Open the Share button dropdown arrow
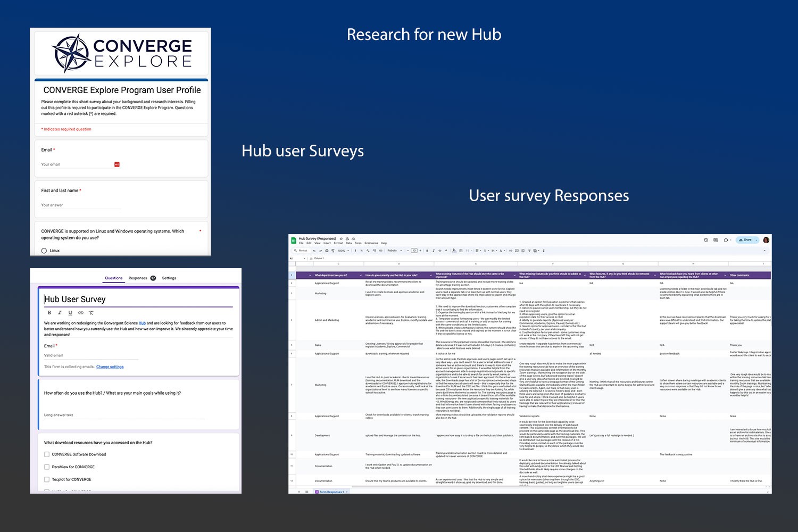Screen dimensions: 798x532 pos(756,240)
